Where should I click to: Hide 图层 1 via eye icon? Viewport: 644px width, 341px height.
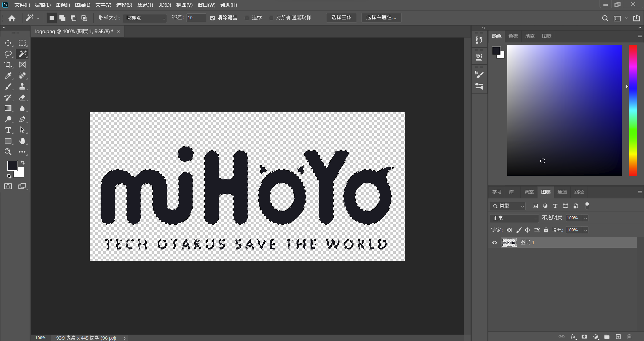coord(494,243)
